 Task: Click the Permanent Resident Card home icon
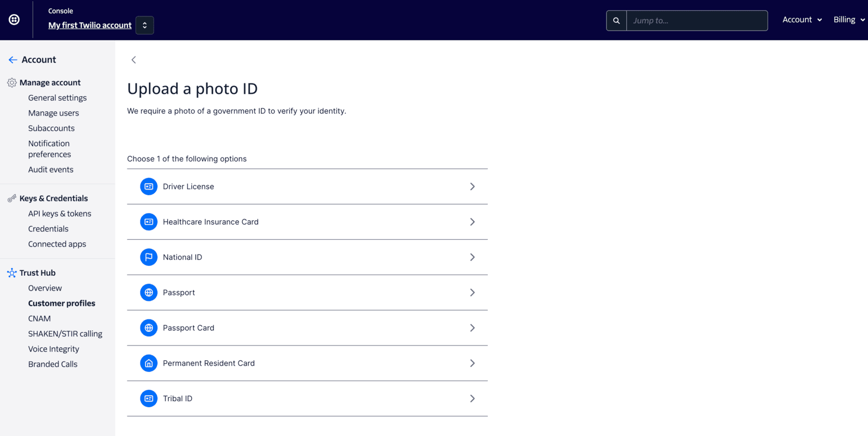tap(149, 363)
